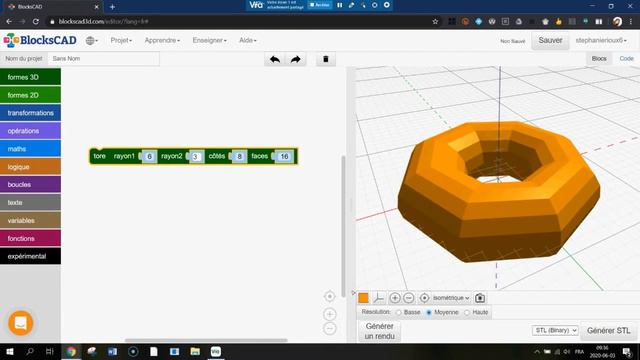The height and width of the screenshot is (360, 640).
Task: Open Word from the taskbar
Action: (112, 351)
